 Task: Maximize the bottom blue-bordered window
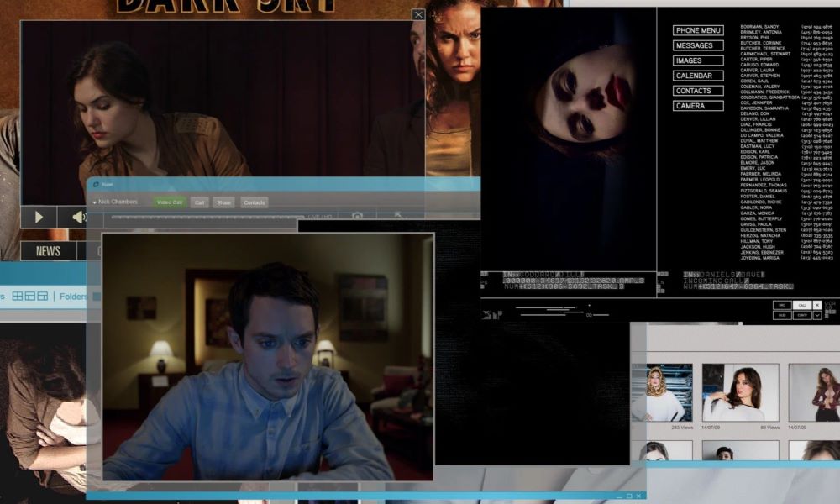(x=628, y=496)
